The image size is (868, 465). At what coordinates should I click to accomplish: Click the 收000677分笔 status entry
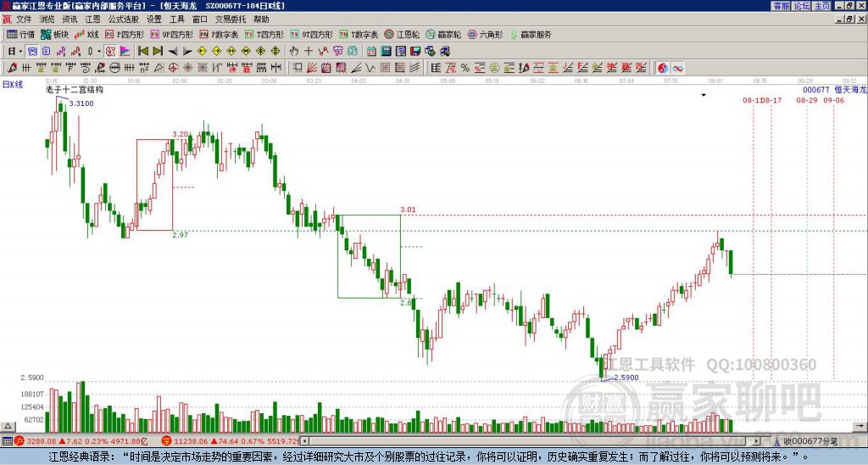(810, 441)
